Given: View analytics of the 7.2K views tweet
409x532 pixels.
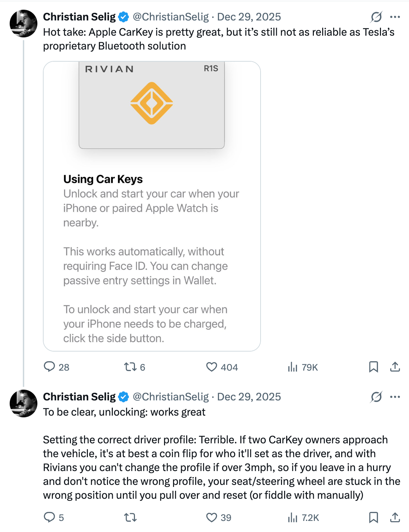Looking at the screenshot, I should tap(303, 517).
